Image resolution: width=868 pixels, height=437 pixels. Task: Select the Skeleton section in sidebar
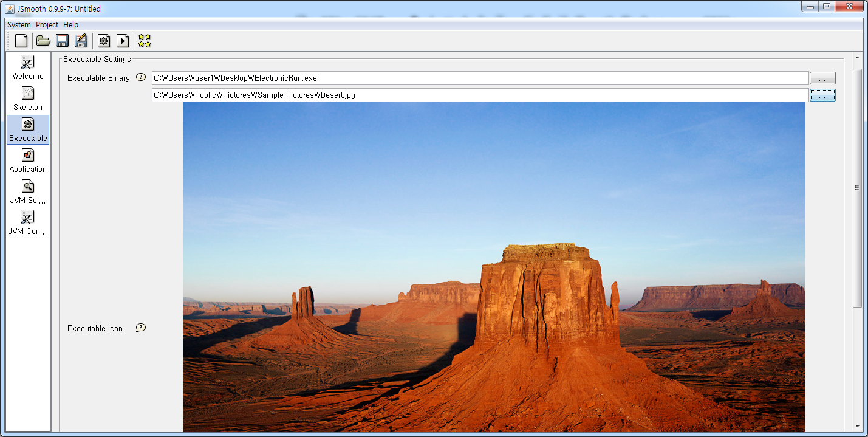tap(28, 99)
